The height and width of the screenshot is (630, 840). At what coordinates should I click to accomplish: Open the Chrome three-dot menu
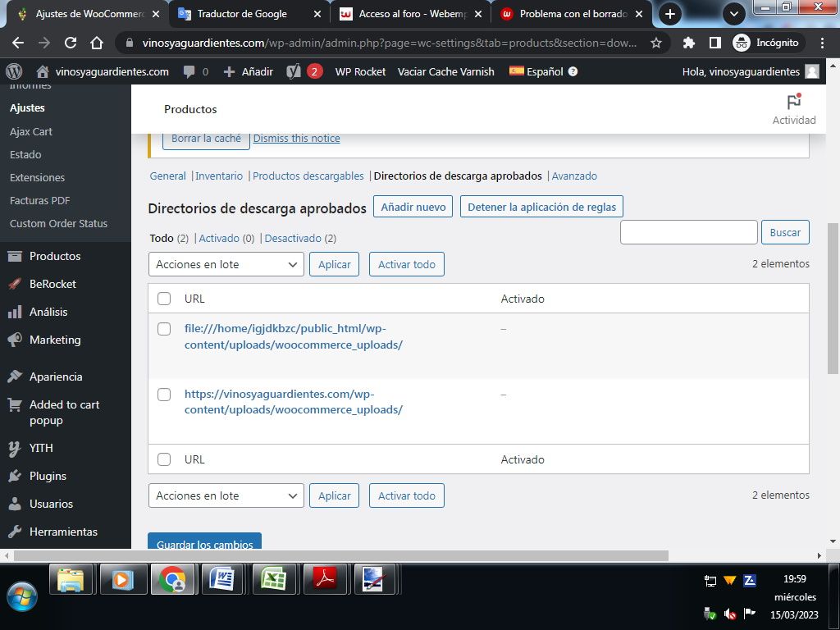pos(822,43)
